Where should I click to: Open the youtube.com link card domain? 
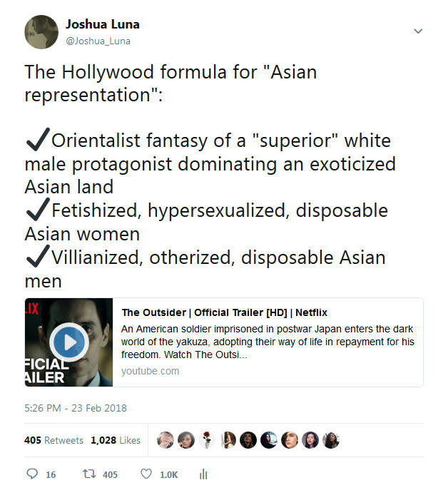tap(150, 371)
